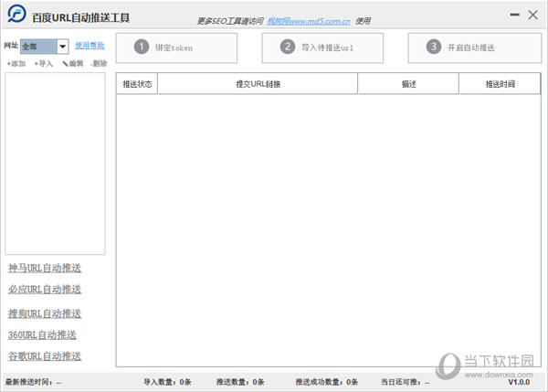Screen dimensions: 548x392
Task: Open 神马URL自动推送 link
Action: coord(45,268)
